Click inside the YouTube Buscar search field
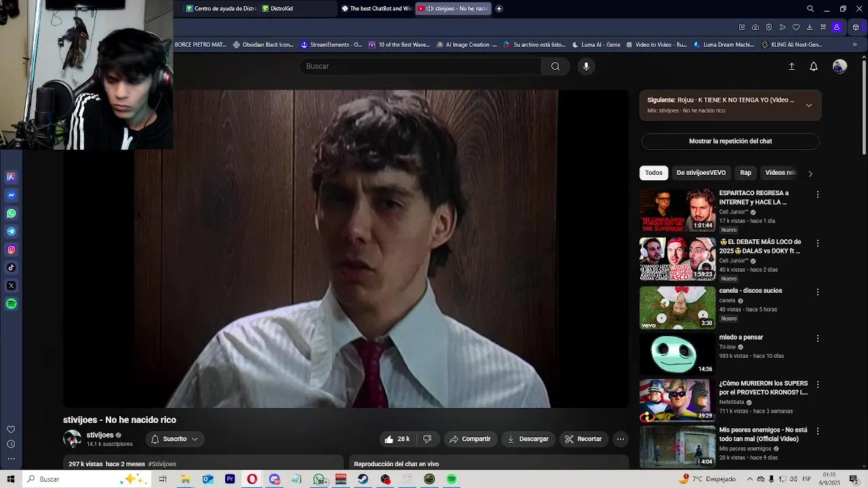The image size is (868, 488). 420,66
